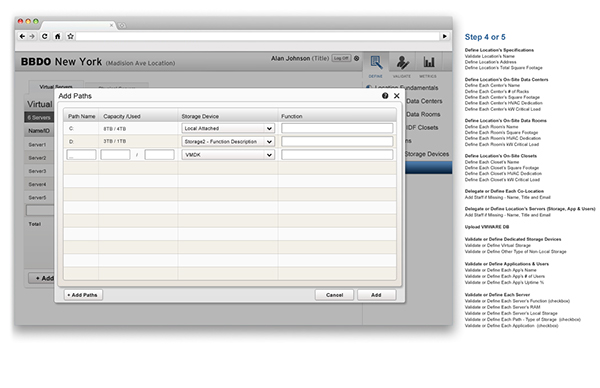Click the used input in the new row

pos(160,155)
